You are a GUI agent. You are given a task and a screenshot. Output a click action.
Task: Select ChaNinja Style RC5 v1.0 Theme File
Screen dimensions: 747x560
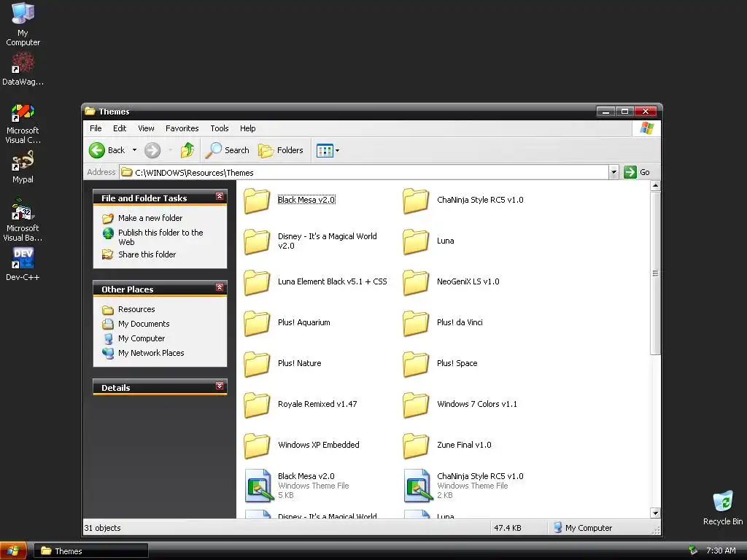[x=417, y=486]
